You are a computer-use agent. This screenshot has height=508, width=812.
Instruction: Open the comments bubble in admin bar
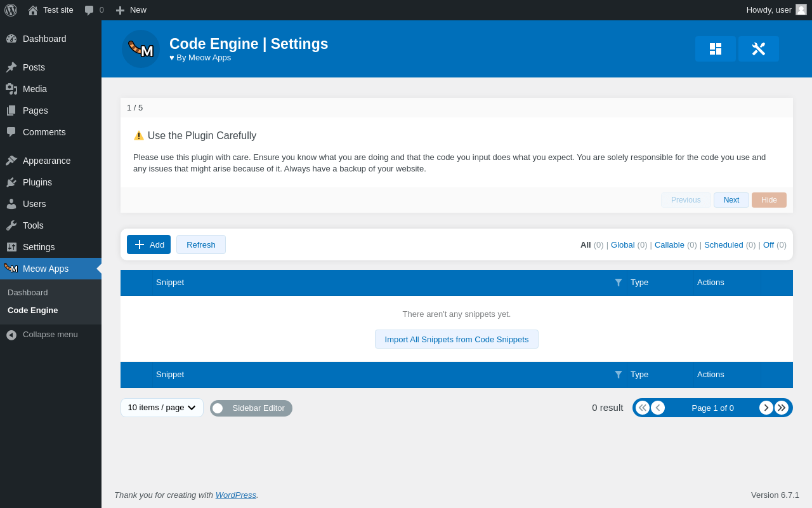[94, 10]
